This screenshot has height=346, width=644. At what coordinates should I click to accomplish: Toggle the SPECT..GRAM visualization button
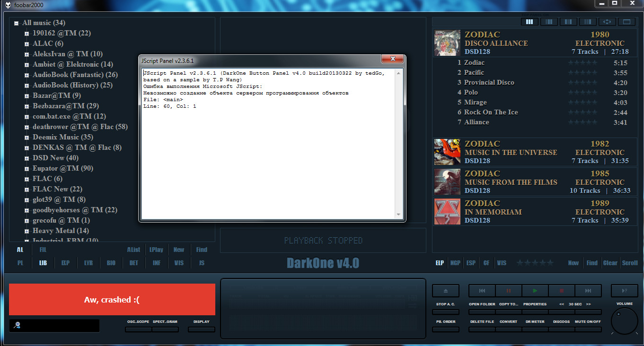(x=165, y=329)
